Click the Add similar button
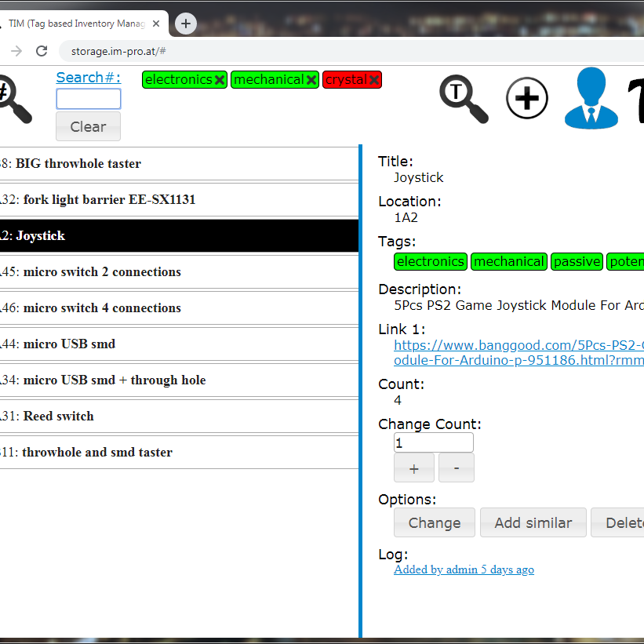Image resolution: width=644 pixels, height=644 pixels. (x=533, y=523)
